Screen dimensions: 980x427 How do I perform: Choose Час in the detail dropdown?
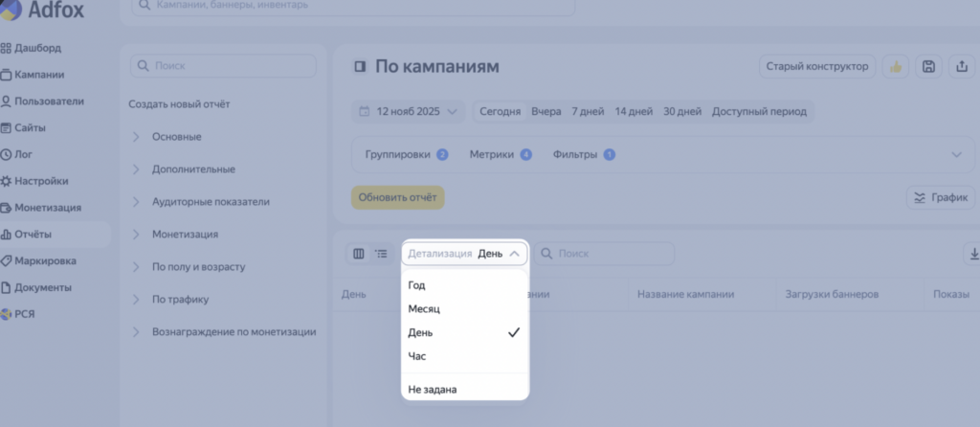point(464,356)
